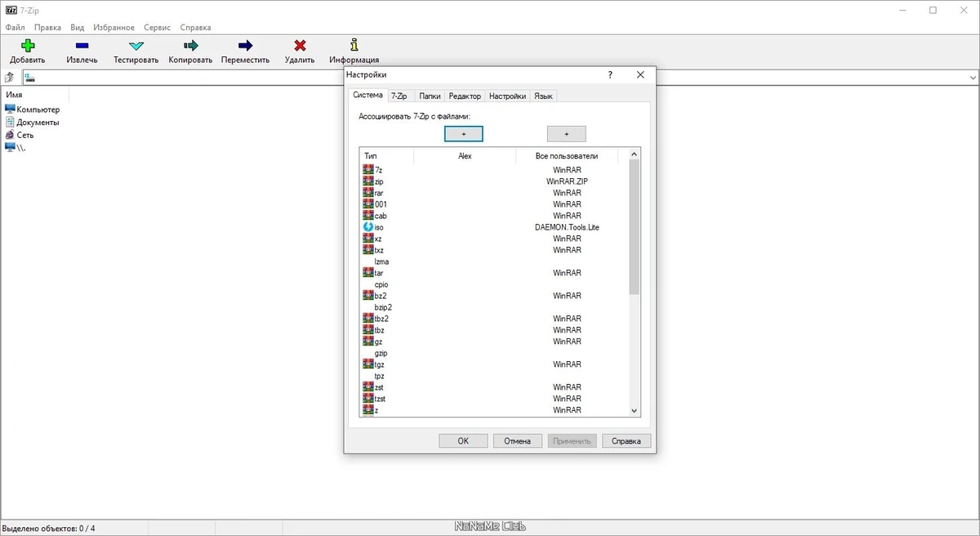Click the icon next to 001 type
Image resolution: width=980 pixels, height=536 pixels.
click(x=367, y=204)
